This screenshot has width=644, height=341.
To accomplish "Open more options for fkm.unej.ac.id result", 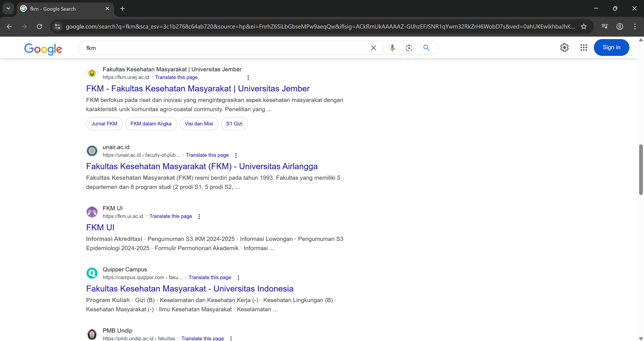I will point(248,78).
